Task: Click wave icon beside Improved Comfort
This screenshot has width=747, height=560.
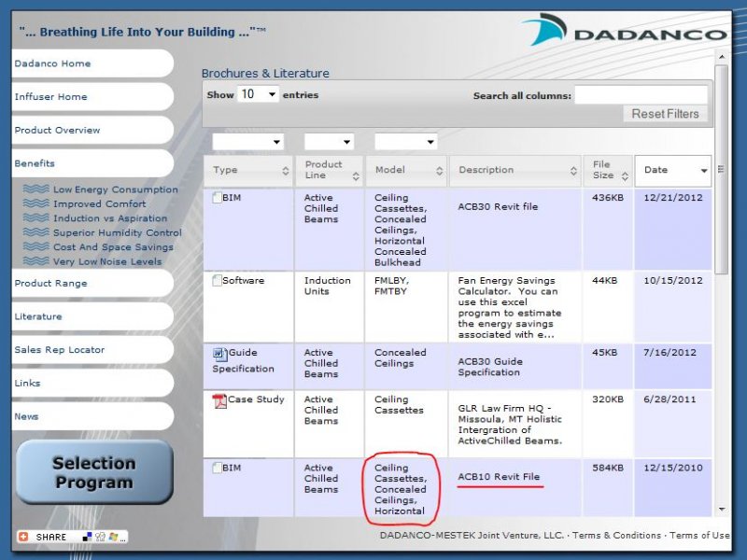Action: 36,203
